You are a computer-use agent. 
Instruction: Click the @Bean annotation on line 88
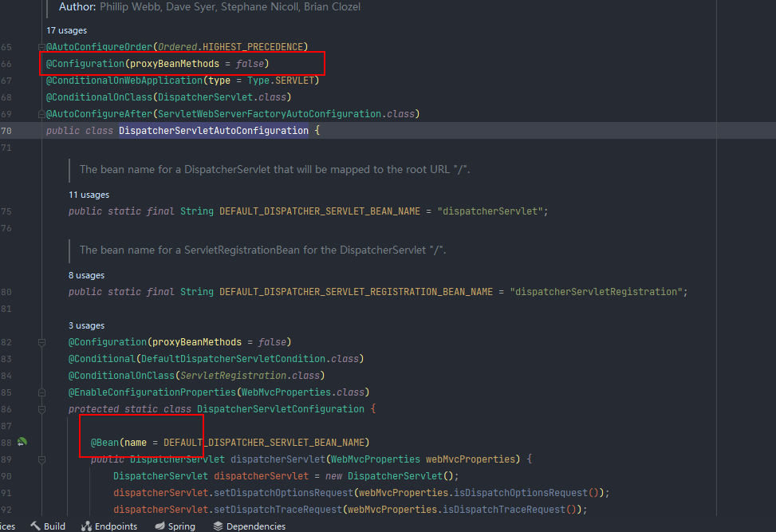click(x=104, y=443)
